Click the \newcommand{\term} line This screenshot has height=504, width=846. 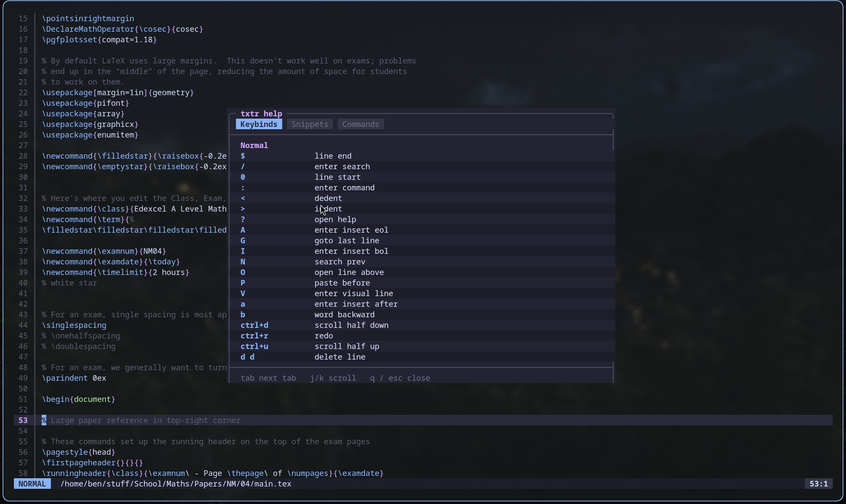click(x=88, y=219)
